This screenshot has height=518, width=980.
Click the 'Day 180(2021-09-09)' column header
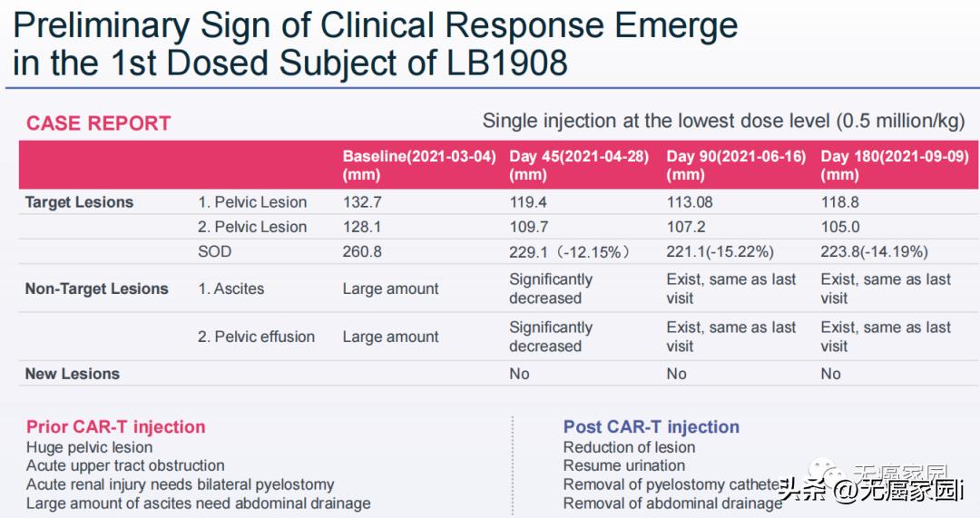894,165
